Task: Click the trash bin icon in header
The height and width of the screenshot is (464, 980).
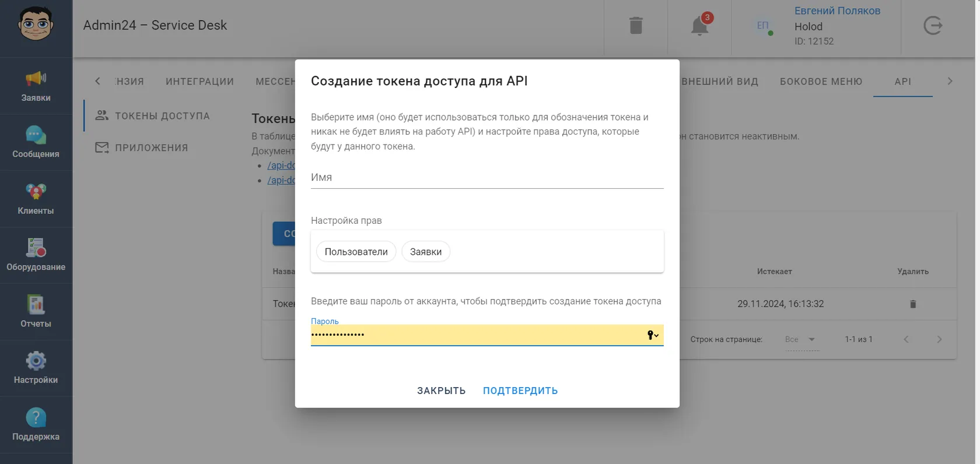Action: click(x=636, y=26)
